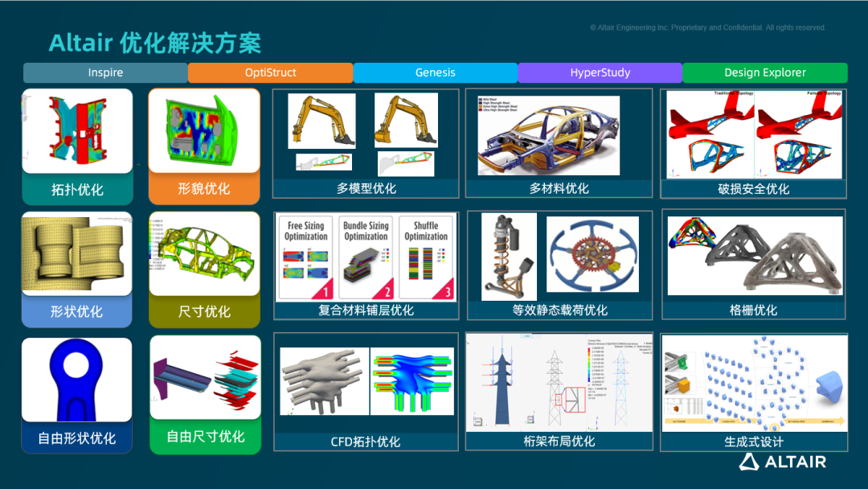This screenshot has height=489, width=868.
Task: Switch to the OptiStruct tab
Action: (x=270, y=72)
